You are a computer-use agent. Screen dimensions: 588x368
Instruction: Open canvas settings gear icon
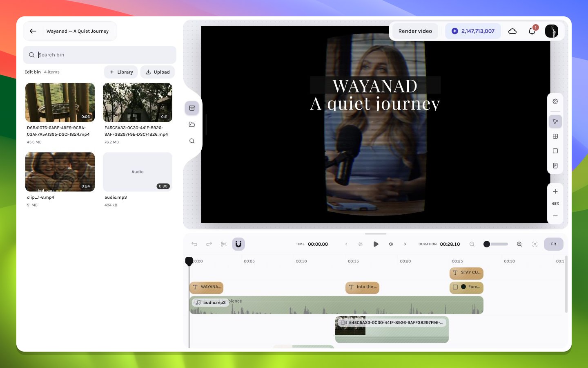555,101
